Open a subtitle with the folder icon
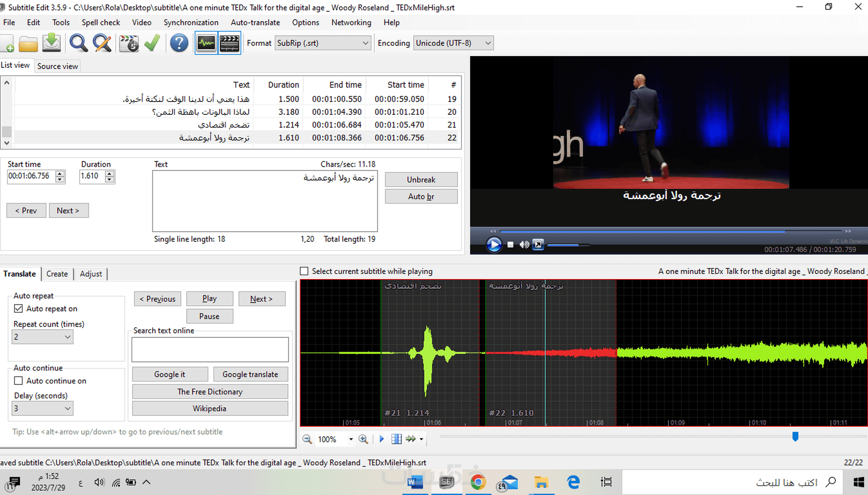Image resolution: width=868 pixels, height=495 pixels. click(28, 43)
